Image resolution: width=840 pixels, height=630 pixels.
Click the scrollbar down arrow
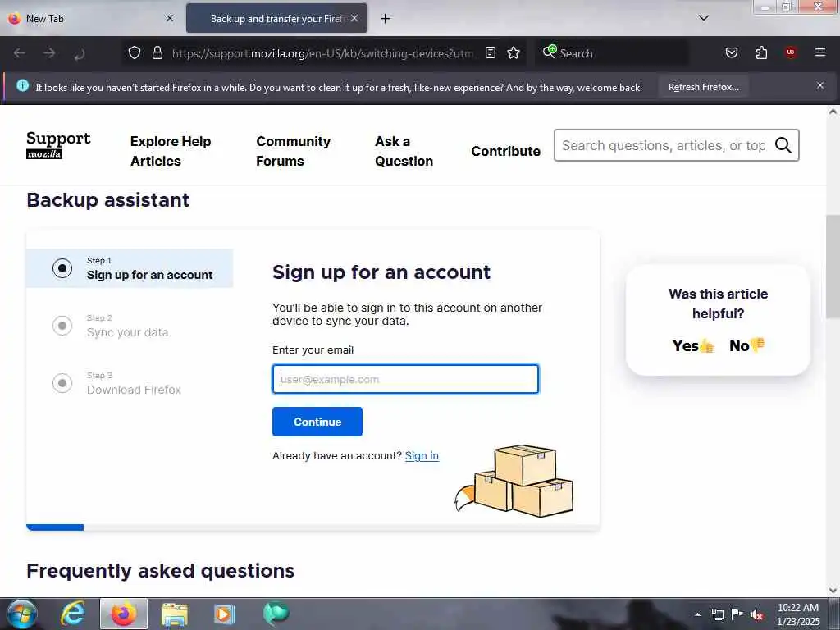[x=833, y=591]
